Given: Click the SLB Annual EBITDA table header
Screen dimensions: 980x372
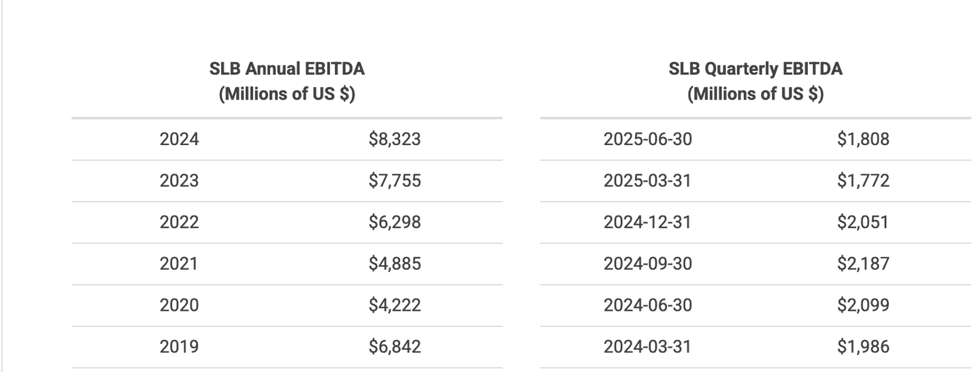Looking at the screenshot, I should click(287, 81).
